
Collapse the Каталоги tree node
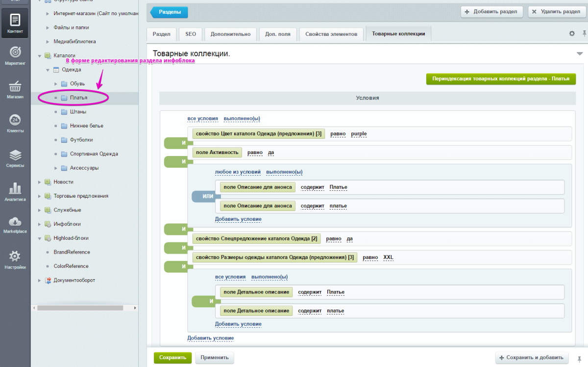coord(40,56)
